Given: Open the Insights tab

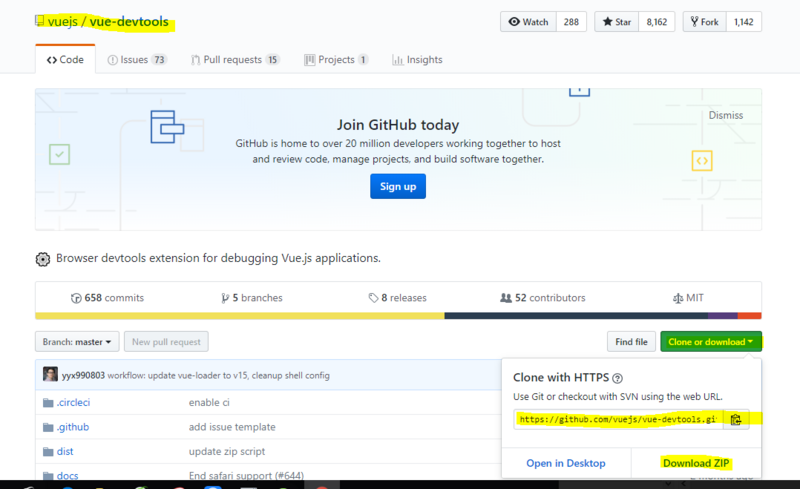Looking at the screenshot, I should click(x=417, y=60).
